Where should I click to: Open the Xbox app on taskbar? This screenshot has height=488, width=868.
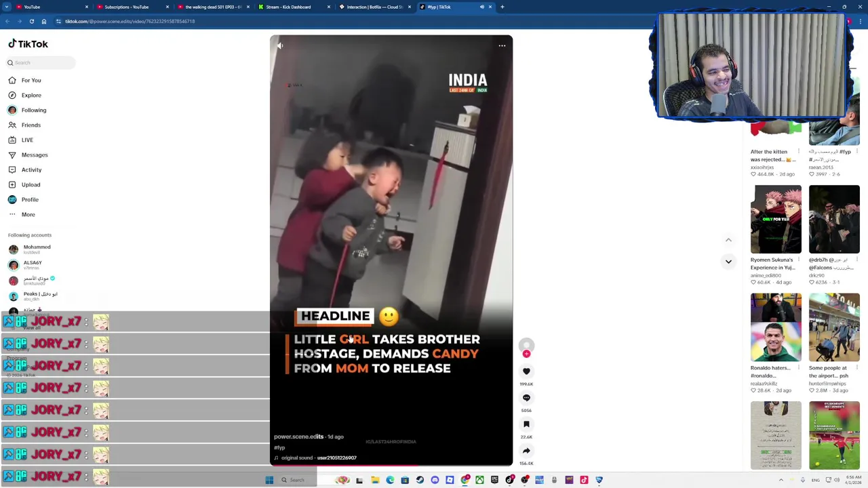pos(479,480)
